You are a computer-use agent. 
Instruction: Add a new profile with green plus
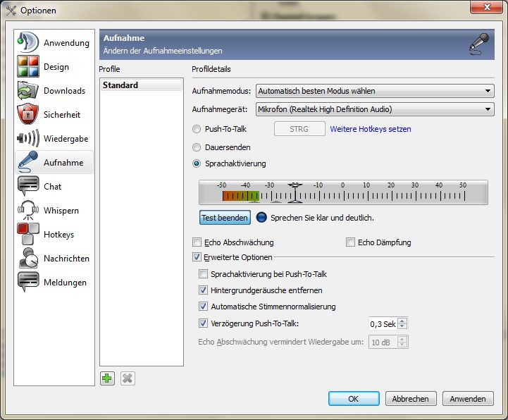click(107, 378)
